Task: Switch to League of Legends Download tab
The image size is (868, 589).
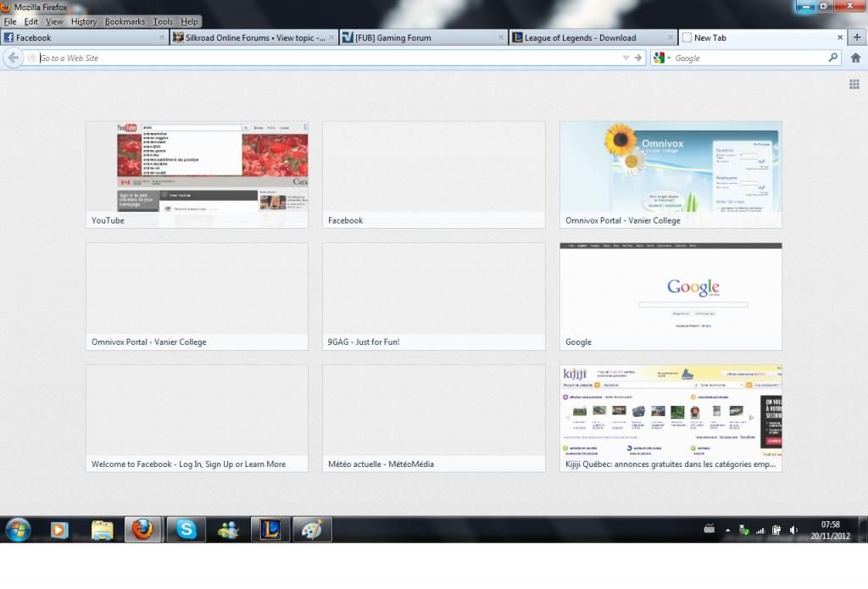Action: pyautogui.click(x=593, y=37)
